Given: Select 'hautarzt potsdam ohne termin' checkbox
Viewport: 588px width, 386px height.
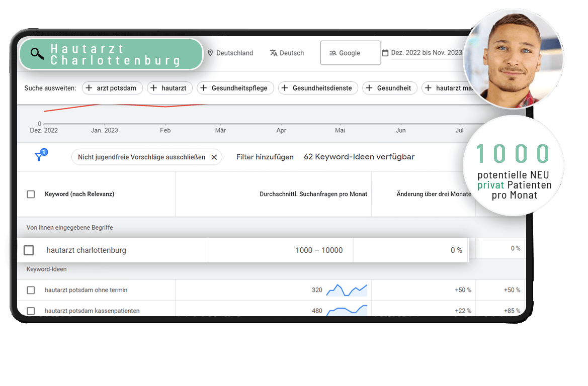Looking at the screenshot, I should point(31,290).
